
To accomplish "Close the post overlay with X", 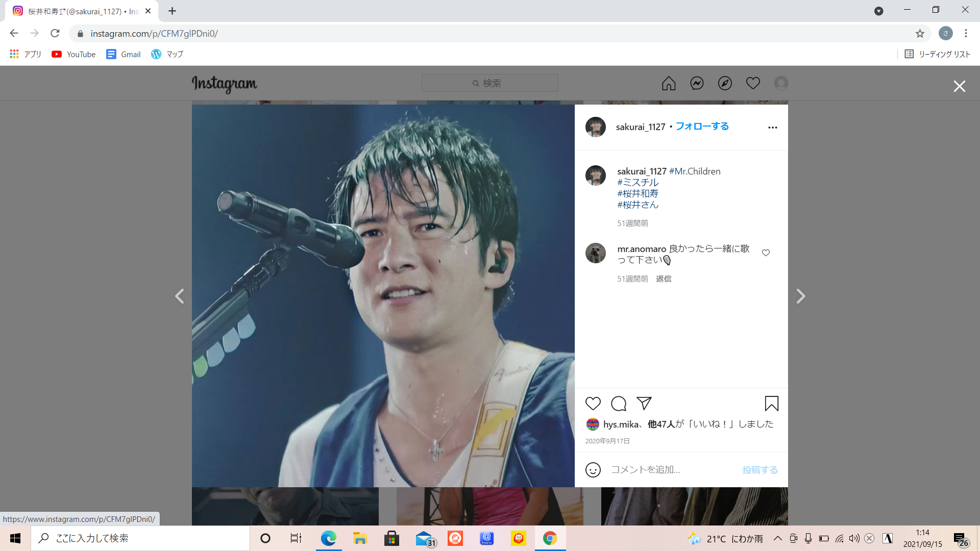I will pyautogui.click(x=960, y=86).
